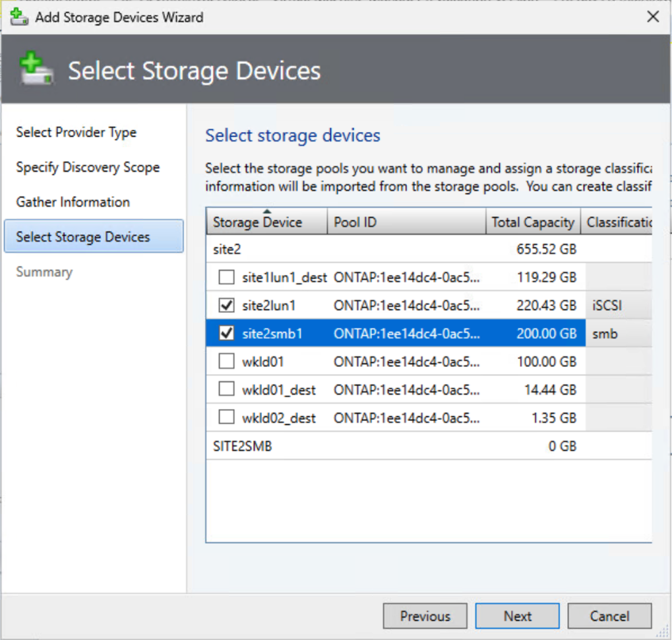Click the Previous button
The width and height of the screenshot is (672, 640).
tap(425, 616)
